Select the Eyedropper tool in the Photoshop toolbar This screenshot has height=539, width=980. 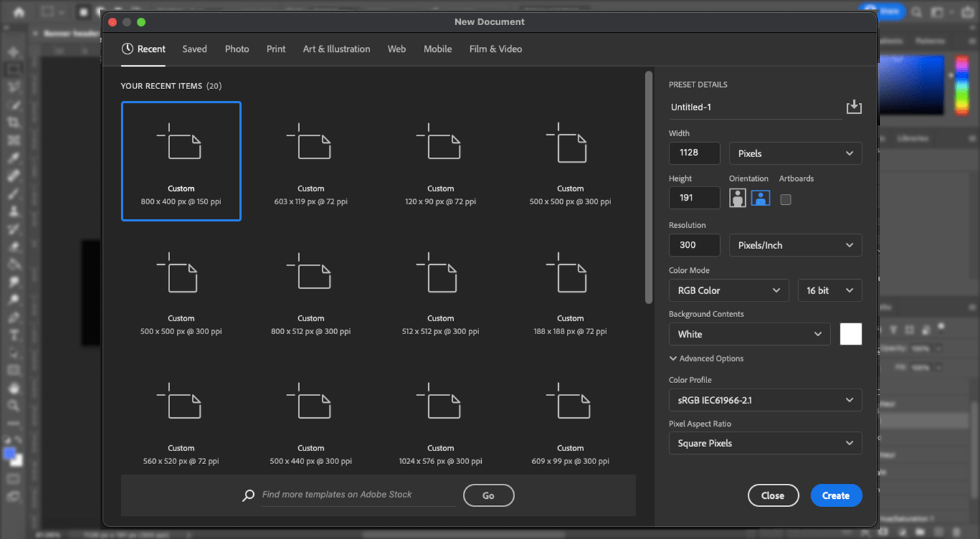14,158
